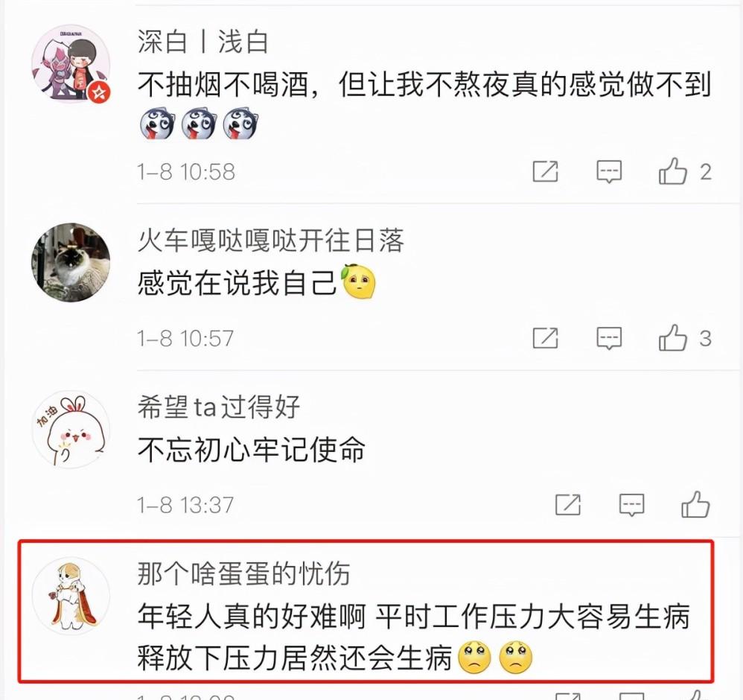Open the rabbit 加油 avatar

click(x=71, y=430)
